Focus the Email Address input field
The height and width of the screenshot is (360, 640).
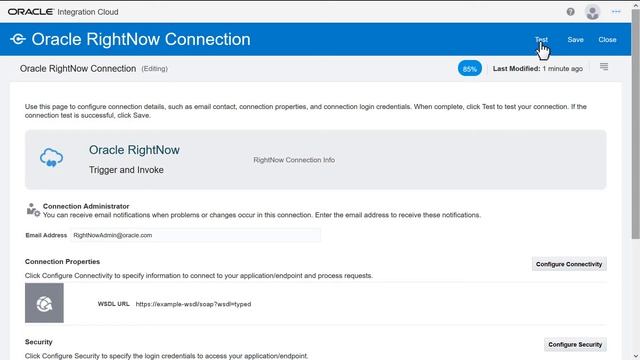[x=195, y=235]
